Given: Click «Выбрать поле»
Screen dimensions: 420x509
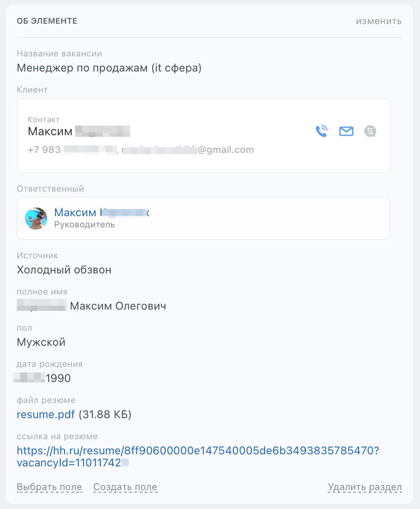Looking at the screenshot, I should (49, 487).
